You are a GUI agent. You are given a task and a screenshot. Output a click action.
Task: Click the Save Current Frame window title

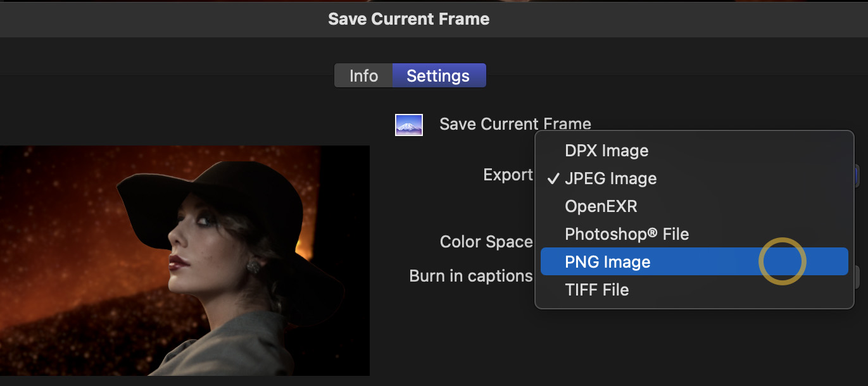(408, 19)
